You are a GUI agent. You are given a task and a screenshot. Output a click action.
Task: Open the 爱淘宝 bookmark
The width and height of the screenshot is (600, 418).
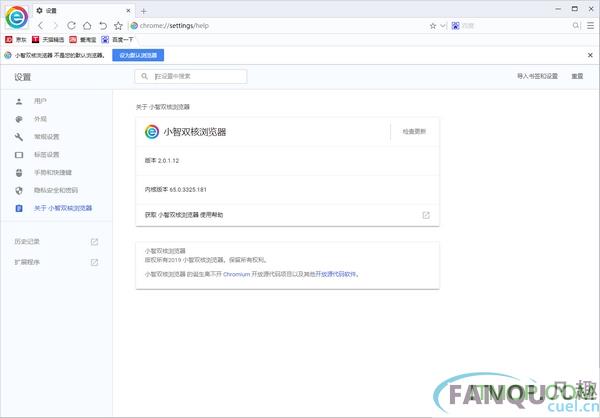[83, 39]
